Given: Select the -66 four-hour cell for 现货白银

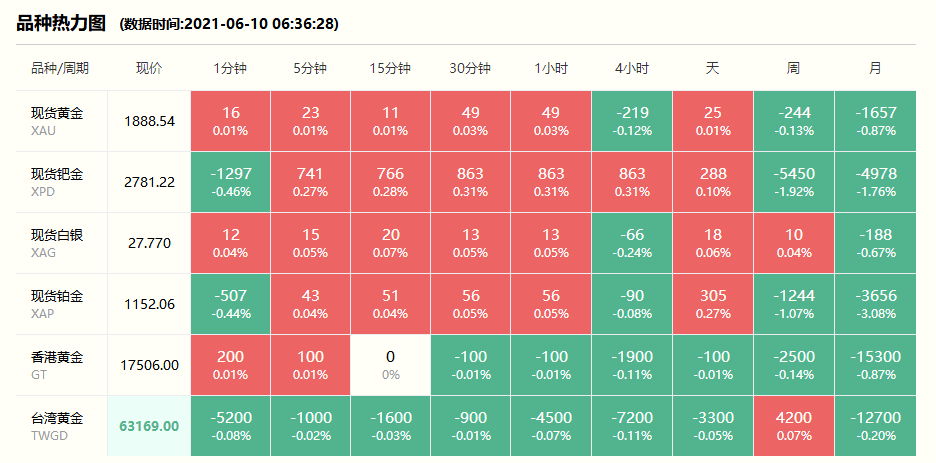Looking at the screenshot, I should click(x=632, y=242).
